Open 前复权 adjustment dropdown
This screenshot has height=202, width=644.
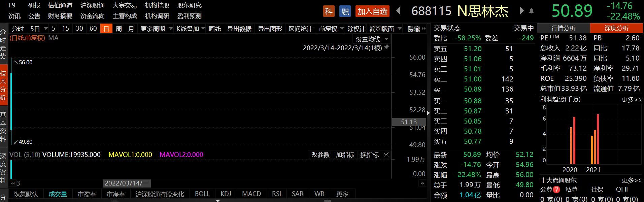(x=342, y=29)
